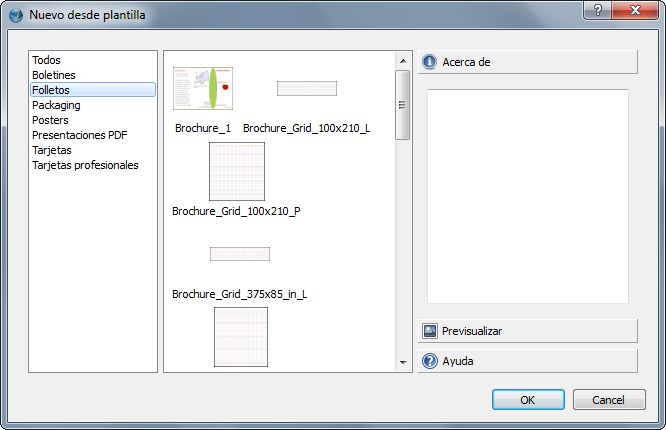Click the Scribus icon in title bar
The height and width of the screenshot is (430, 666).
click(x=16, y=15)
